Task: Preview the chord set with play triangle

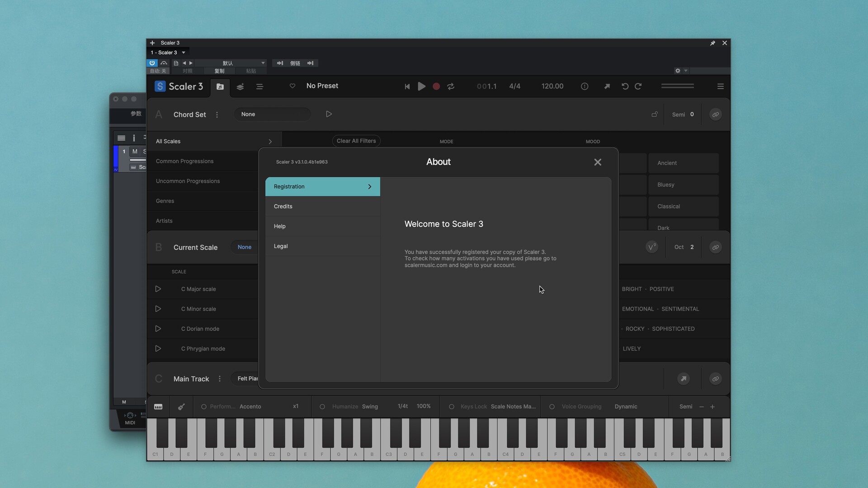Action: click(329, 114)
